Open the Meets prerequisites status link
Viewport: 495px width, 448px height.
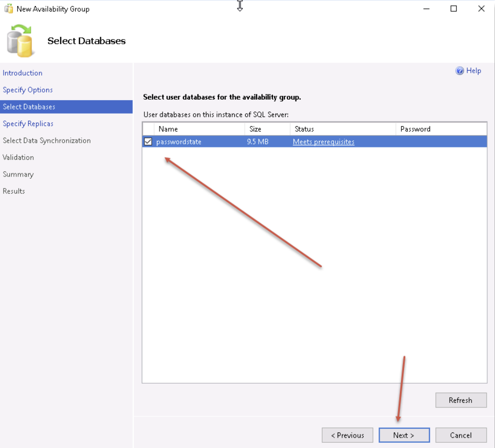(324, 142)
